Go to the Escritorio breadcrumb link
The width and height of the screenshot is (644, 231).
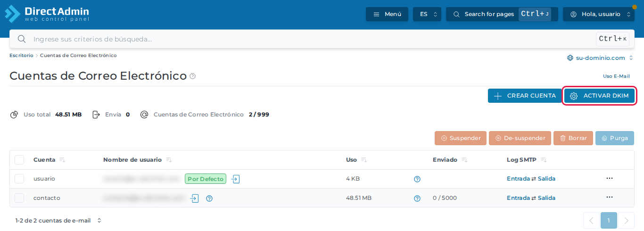21,56
